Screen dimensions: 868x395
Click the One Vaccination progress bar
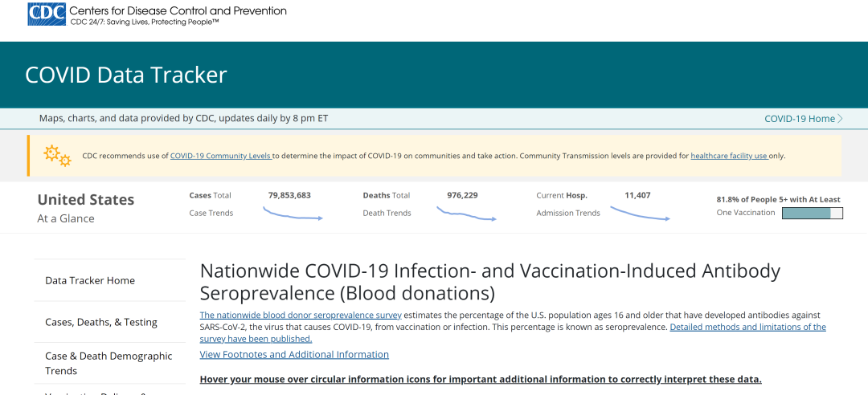(x=812, y=214)
